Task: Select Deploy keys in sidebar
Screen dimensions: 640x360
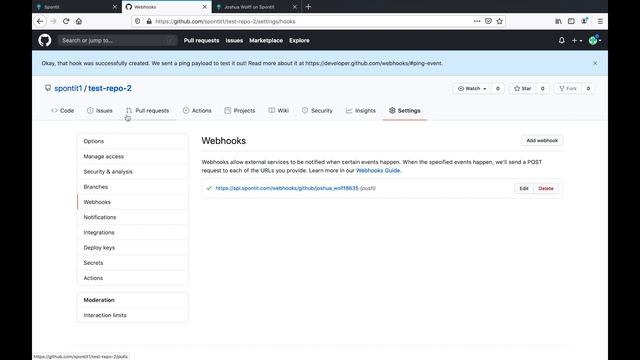Action: tap(133, 247)
